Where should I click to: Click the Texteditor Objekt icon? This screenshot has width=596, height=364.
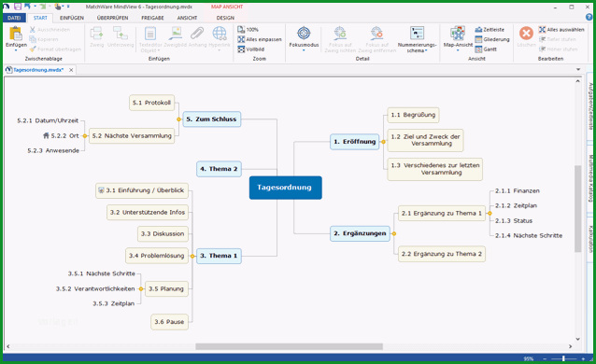click(150, 33)
